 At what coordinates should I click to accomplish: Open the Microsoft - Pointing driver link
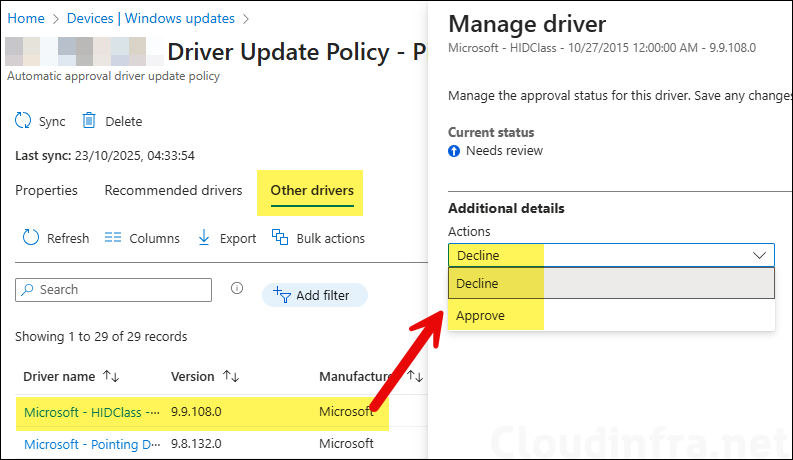pos(91,443)
